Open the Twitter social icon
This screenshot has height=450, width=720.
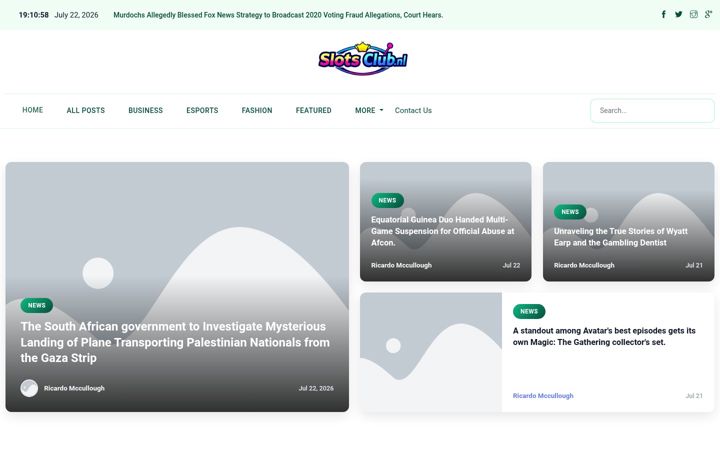[678, 14]
